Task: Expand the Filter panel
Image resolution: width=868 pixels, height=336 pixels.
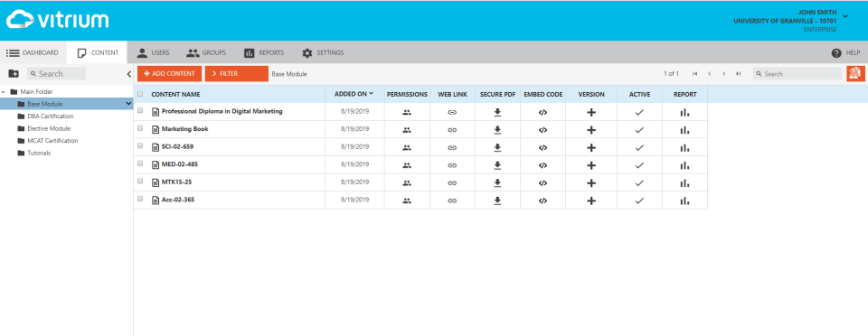Action: click(x=236, y=73)
